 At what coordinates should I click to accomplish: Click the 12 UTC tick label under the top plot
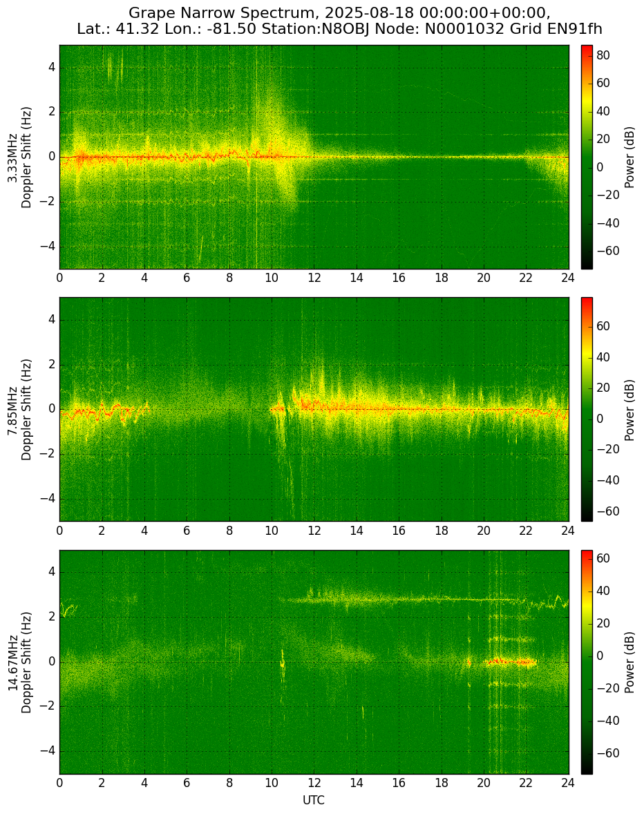[314, 278]
